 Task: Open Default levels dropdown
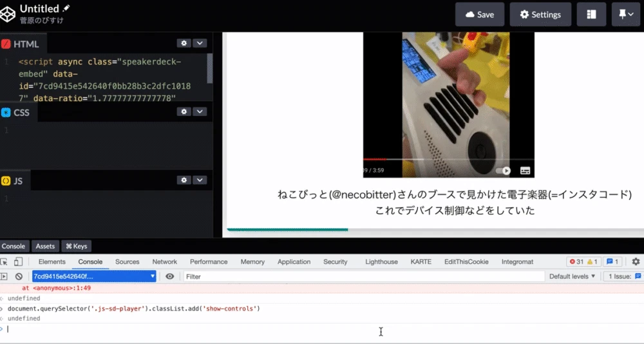pyautogui.click(x=572, y=276)
